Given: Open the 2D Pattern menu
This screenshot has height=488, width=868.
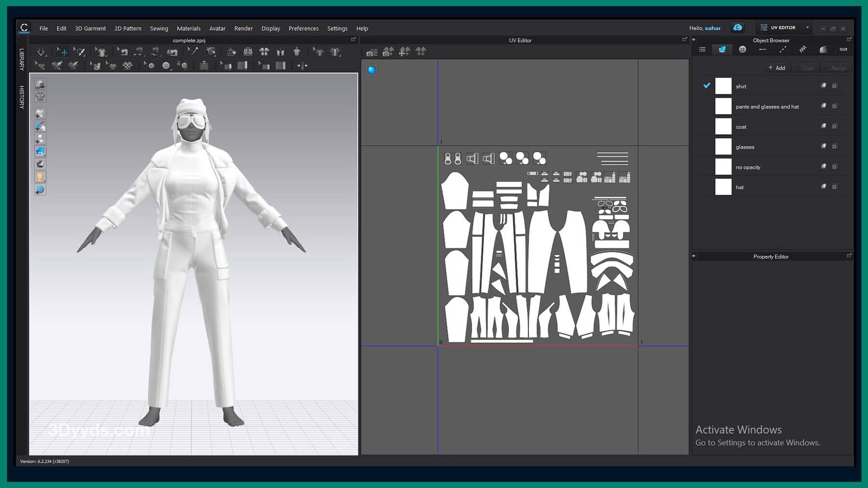Looking at the screenshot, I should pos(128,28).
